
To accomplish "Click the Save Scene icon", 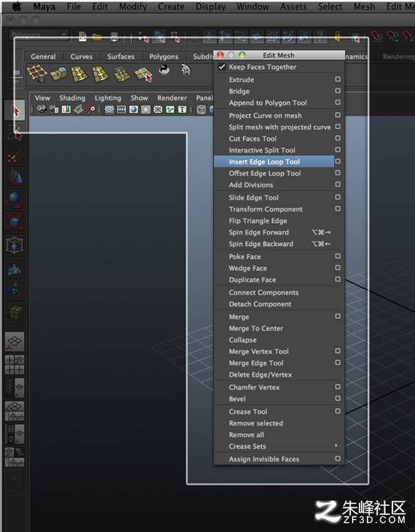I will [x=114, y=37].
